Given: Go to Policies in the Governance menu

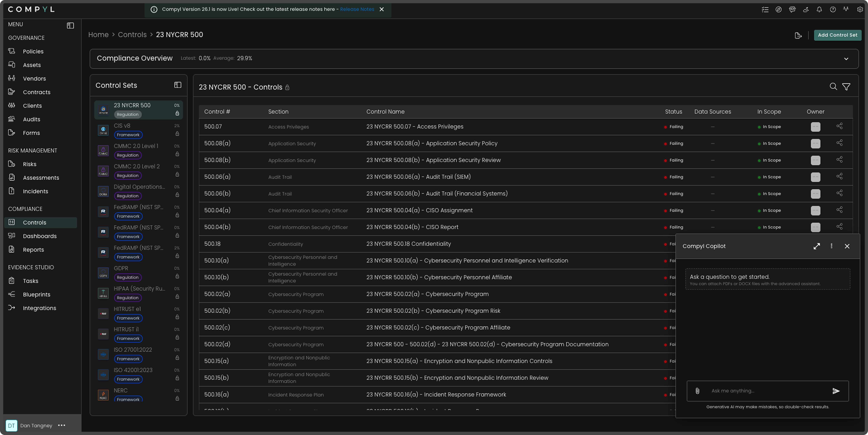Looking at the screenshot, I should pyautogui.click(x=33, y=51).
